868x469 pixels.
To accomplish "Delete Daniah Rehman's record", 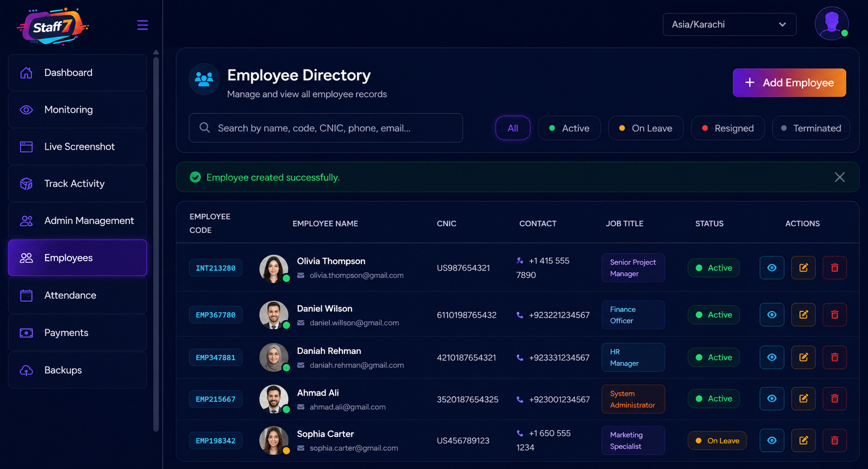I will [x=834, y=357].
